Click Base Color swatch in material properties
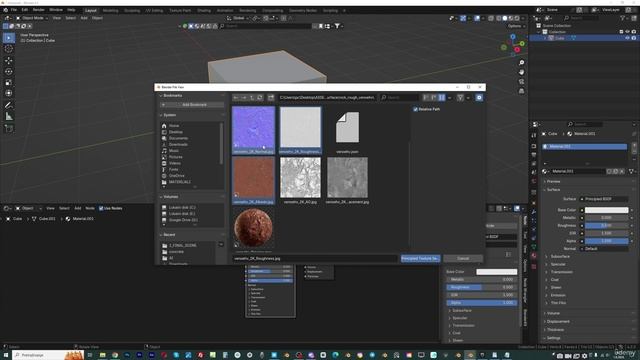 tap(607, 210)
